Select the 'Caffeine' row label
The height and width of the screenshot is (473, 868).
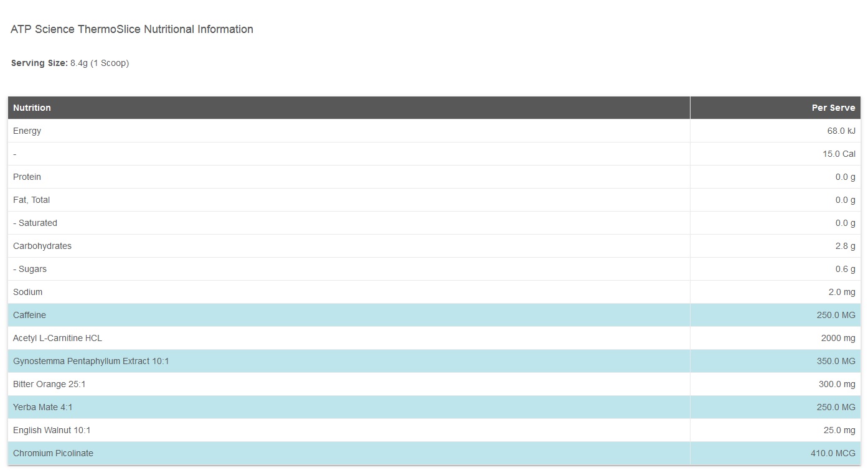[29, 315]
